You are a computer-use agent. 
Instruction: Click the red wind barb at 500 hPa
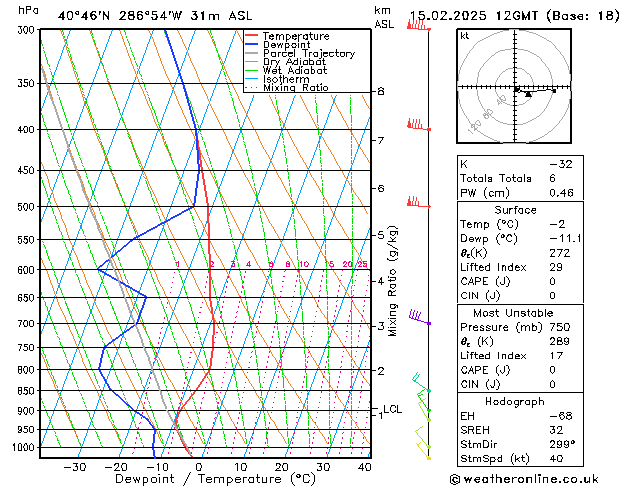click(x=418, y=202)
